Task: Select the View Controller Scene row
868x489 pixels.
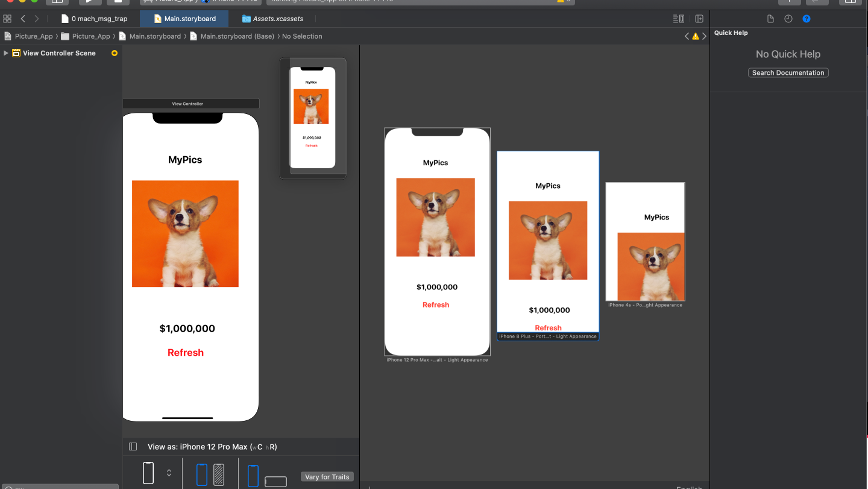Action: tap(60, 53)
